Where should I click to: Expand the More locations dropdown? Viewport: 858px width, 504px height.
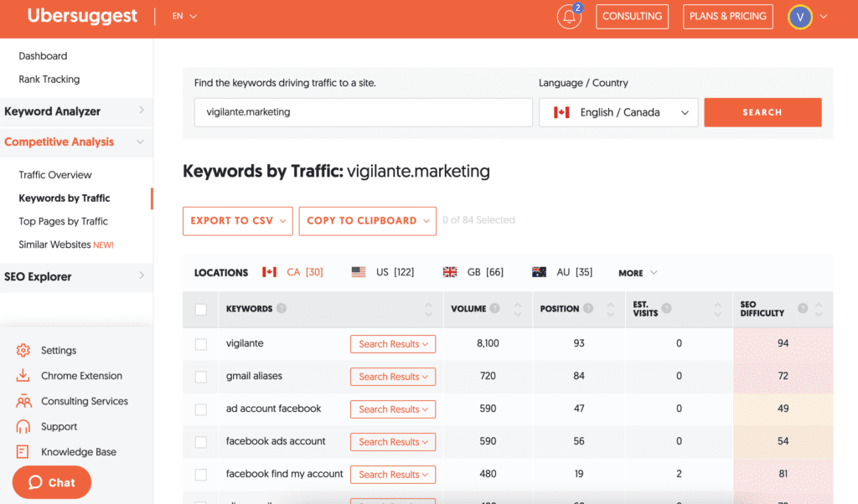coord(638,273)
